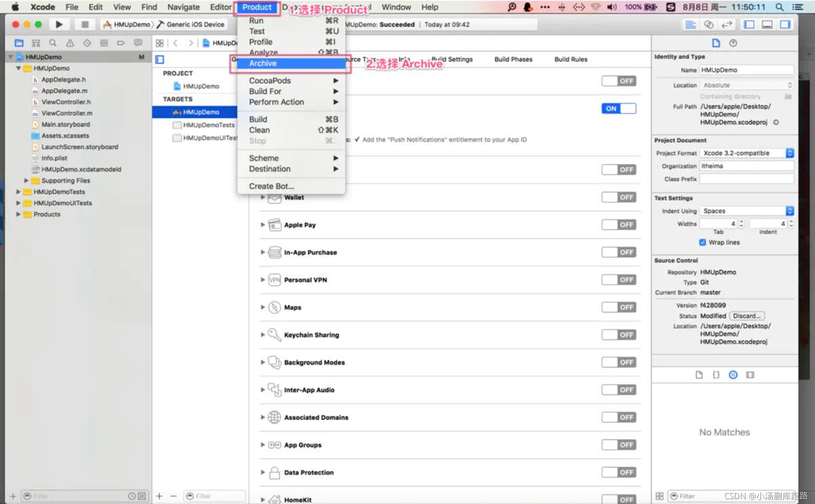Turn on the Wallet capability switch

(x=618, y=198)
